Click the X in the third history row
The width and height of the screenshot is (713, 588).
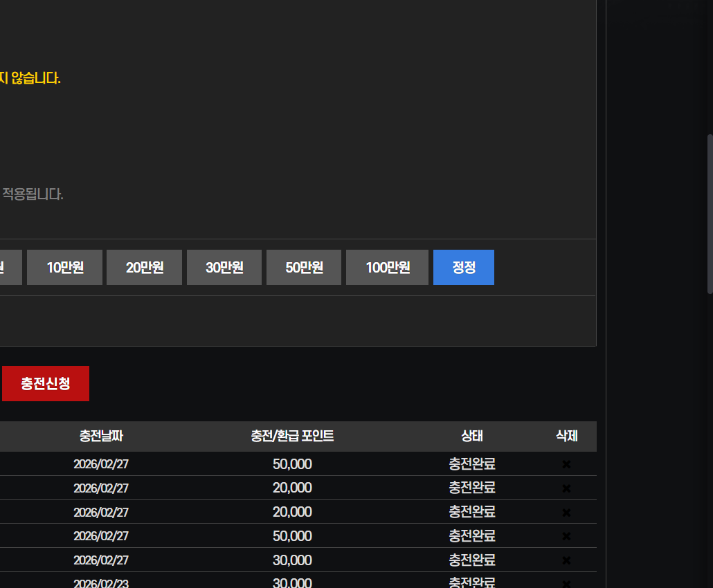[x=566, y=513]
